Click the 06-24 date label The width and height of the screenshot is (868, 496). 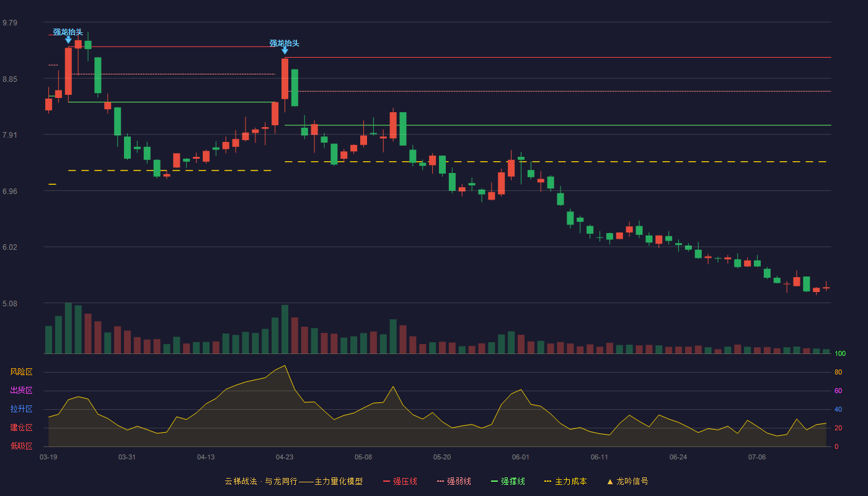pyautogui.click(x=678, y=457)
